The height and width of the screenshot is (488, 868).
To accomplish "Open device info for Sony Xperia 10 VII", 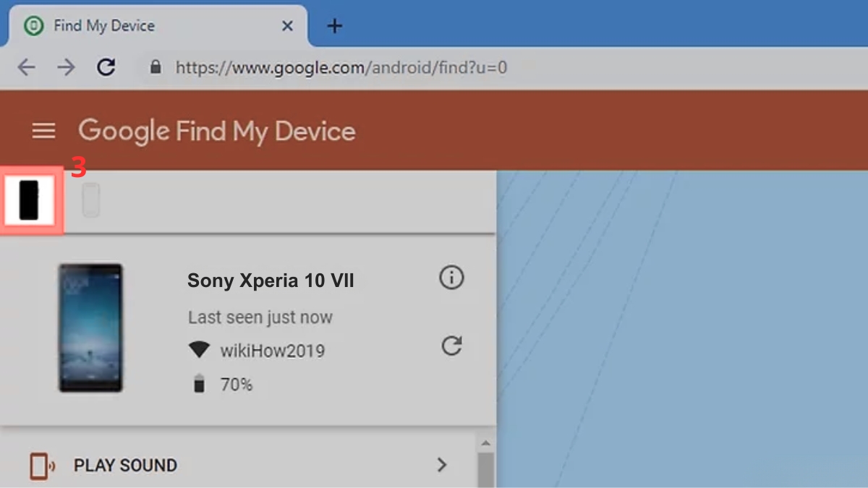I will click(x=451, y=278).
